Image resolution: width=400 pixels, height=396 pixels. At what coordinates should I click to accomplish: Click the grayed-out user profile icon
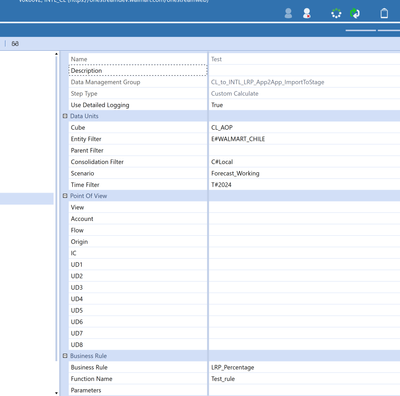[x=288, y=13]
